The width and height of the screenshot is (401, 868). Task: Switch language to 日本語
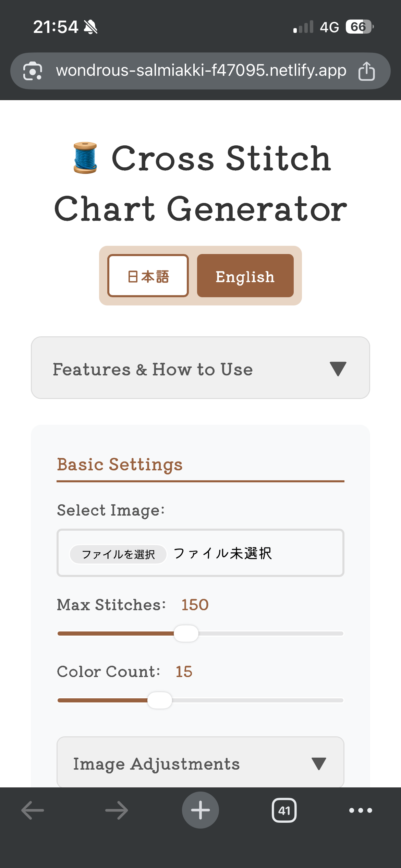coord(148,276)
